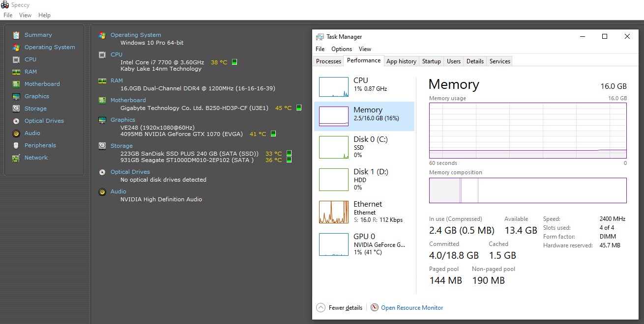Click the Optical Drives disc icon in sidebar
Viewport: 644px width, 324px height.
click(16, 121)
